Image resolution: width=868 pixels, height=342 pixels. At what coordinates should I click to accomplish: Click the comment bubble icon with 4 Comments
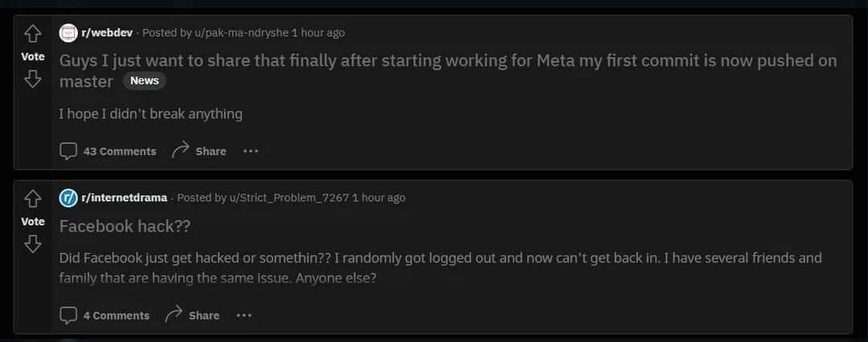pos(68,316)
